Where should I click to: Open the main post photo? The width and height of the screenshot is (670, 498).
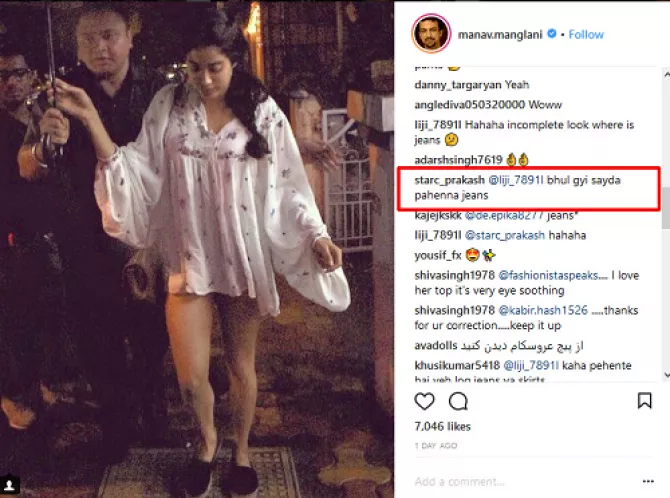pyautogui.click(x=197, y=249)
